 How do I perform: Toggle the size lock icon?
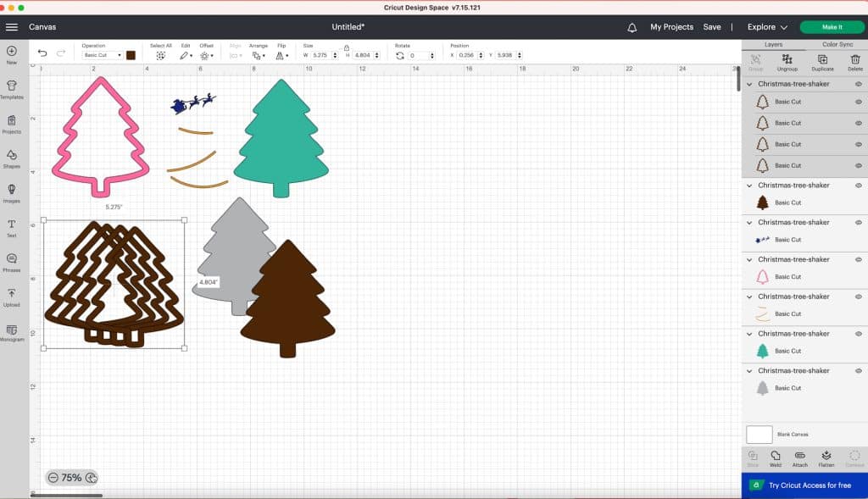click(347, 47)
